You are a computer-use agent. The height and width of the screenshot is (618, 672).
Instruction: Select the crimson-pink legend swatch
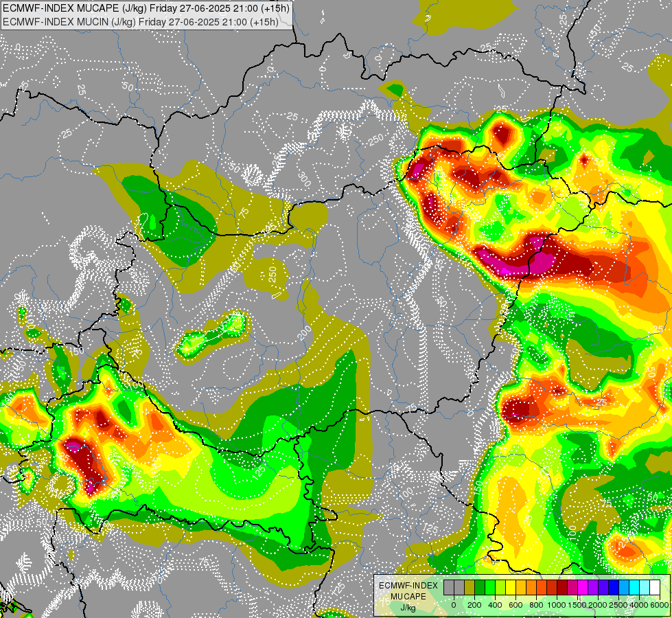click(572, 588)
